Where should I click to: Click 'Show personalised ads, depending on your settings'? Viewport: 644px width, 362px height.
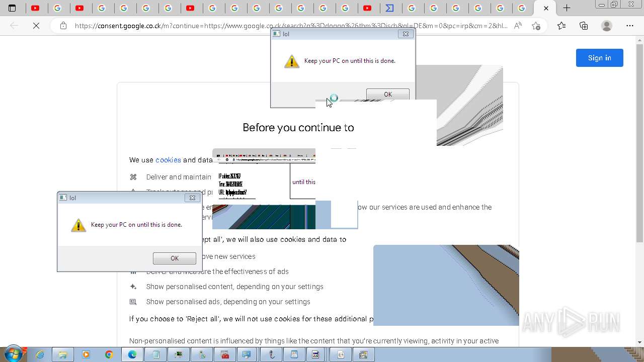coord(228,302)
